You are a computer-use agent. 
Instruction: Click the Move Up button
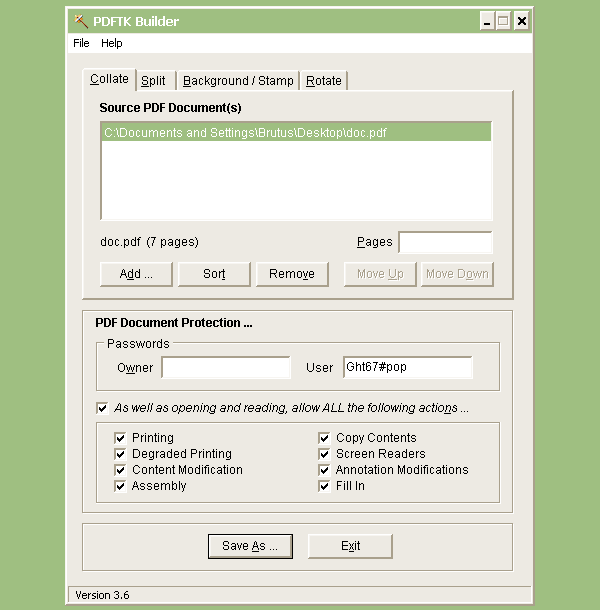[x=380, y=274]
